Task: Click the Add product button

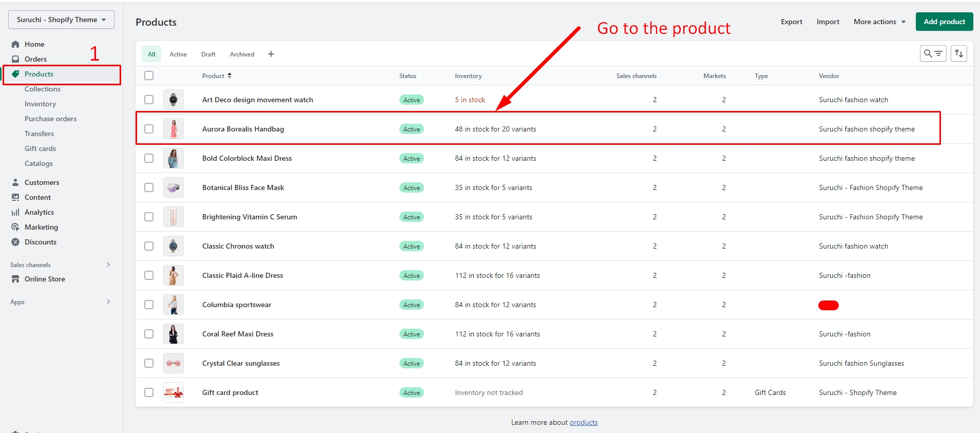Action: coord(944,22)
